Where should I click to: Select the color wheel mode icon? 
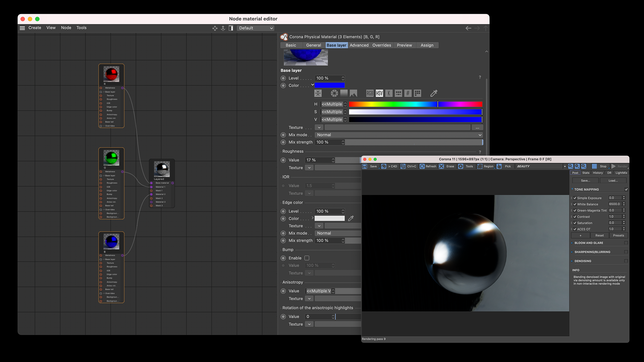[x=334, y=93]
